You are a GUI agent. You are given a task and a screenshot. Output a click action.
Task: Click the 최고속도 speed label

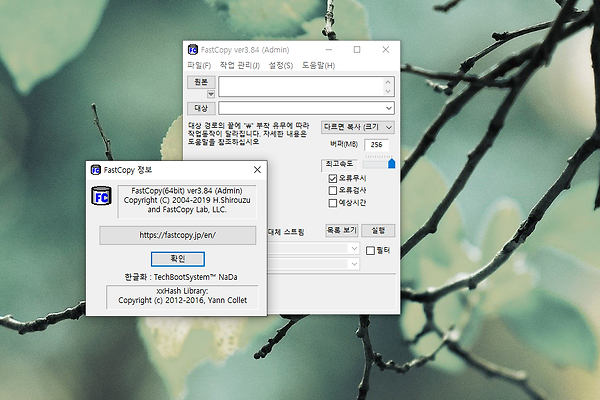coord(339,164)
